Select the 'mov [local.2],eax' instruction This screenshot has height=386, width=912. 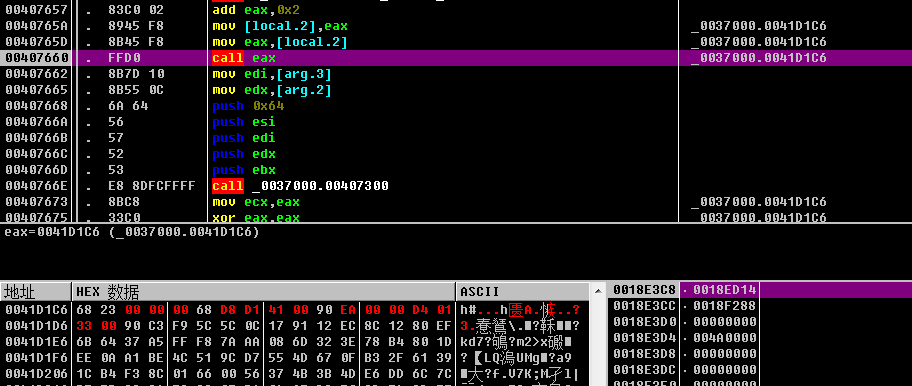pyautogui.click(x=280, y=26)
